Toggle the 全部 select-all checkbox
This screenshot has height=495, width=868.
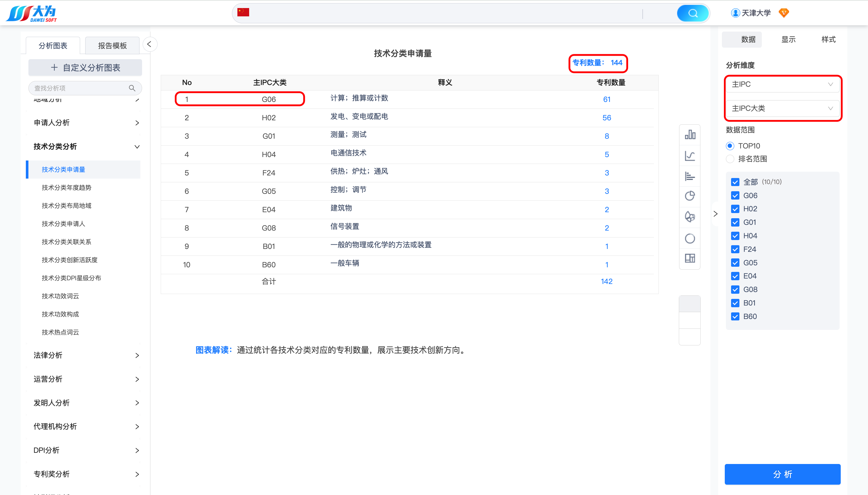pos(735,182)
